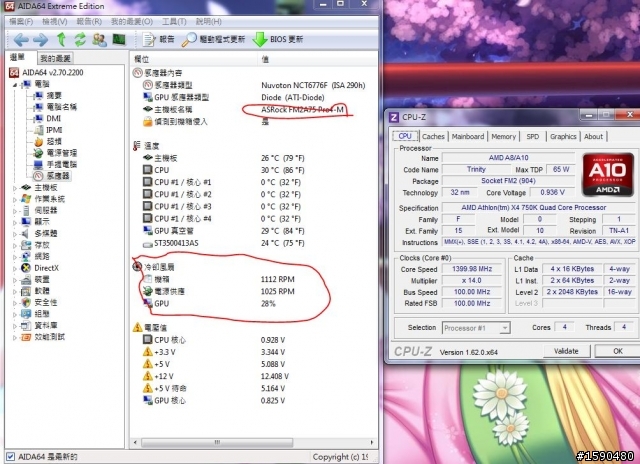Select the 感應器 sensor tree item
The height and width of the screenshot is (464, 640).
(x=51, y=175)
